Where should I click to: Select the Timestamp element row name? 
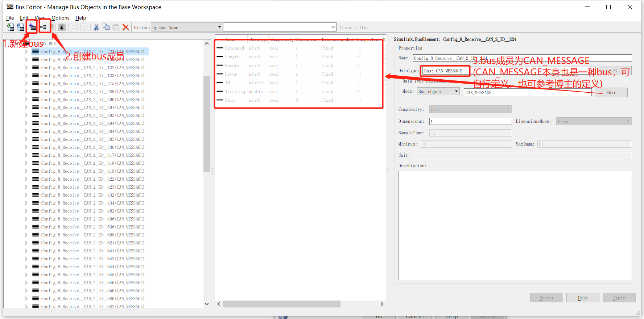pyautogui.click(x=235, y=92)
